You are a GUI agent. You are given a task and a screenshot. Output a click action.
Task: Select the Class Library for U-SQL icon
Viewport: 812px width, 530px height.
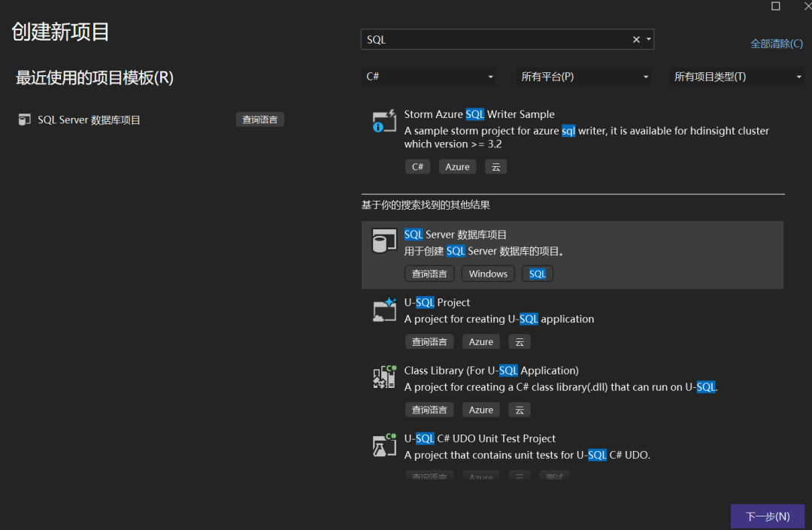click(x=383, y=377)
